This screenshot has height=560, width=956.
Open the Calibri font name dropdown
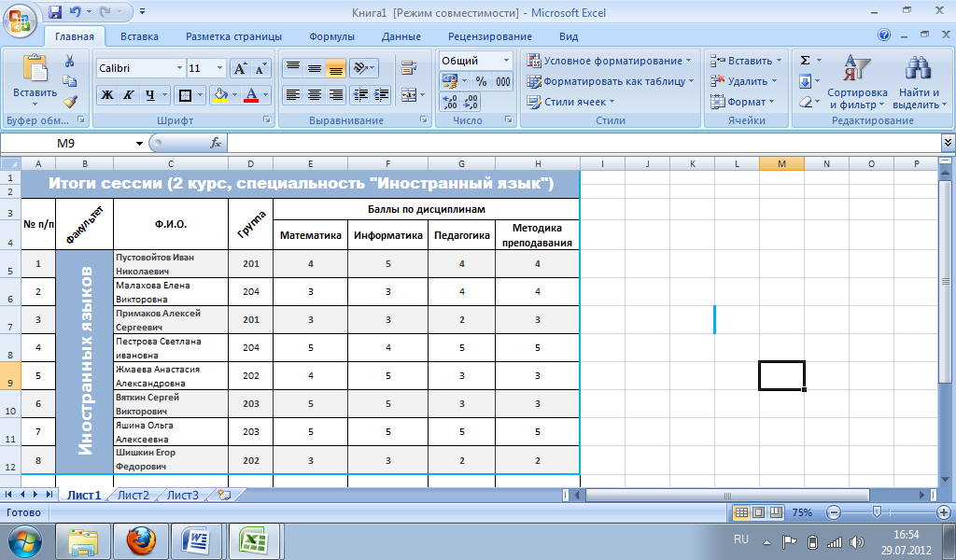(179, 68)
